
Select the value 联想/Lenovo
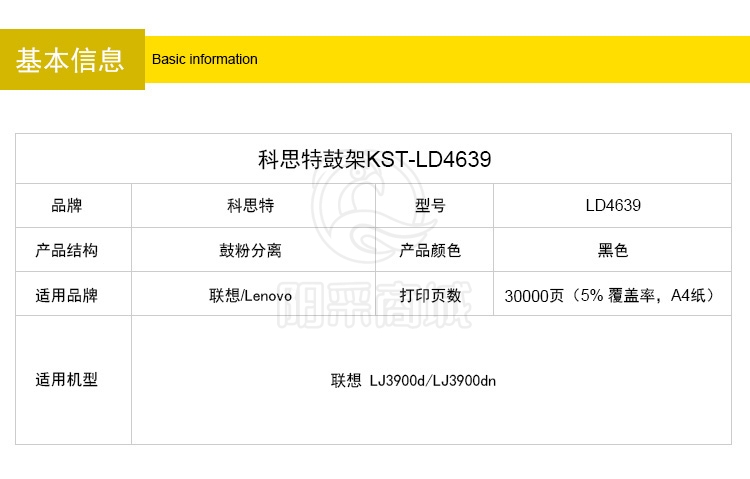click(251, 295)
